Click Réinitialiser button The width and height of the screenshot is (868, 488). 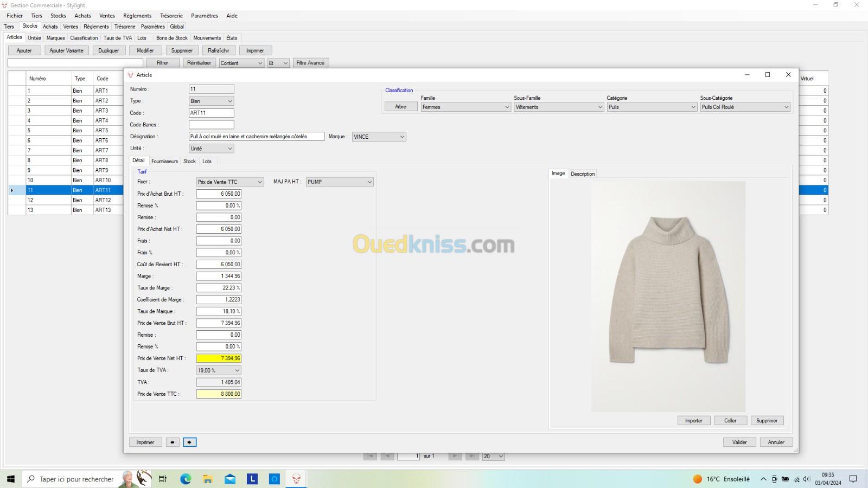(199, 63)
